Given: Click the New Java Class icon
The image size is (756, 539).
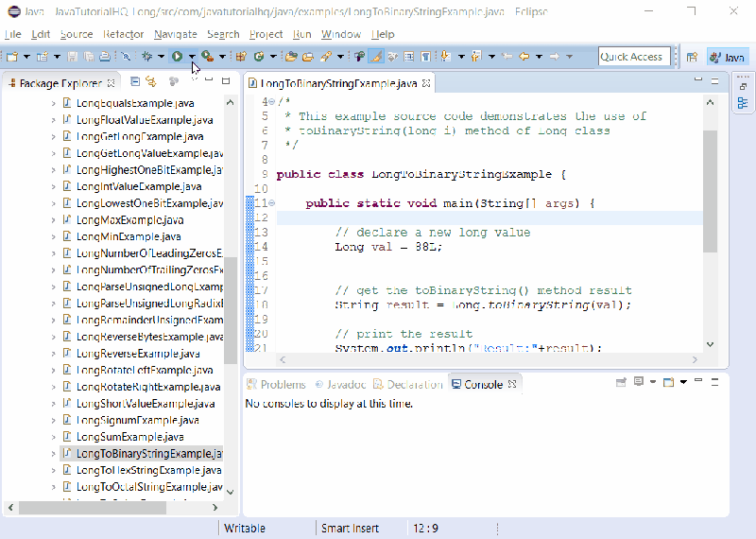Looking at the screenshot, I should click(259, 57).
